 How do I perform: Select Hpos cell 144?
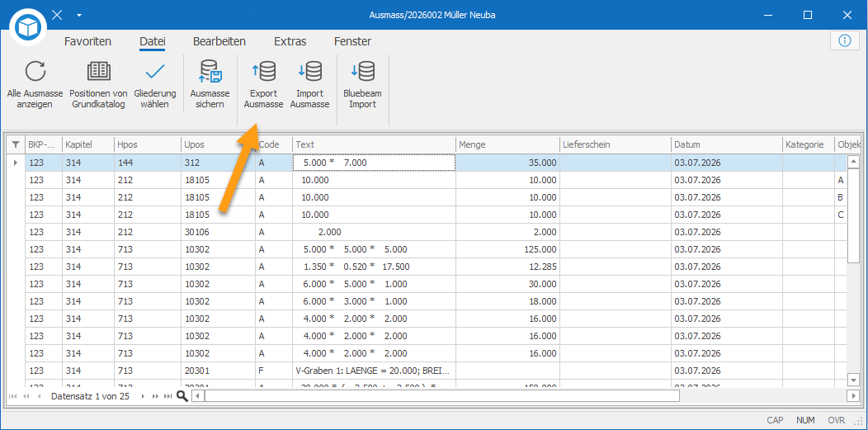(147, 163)
